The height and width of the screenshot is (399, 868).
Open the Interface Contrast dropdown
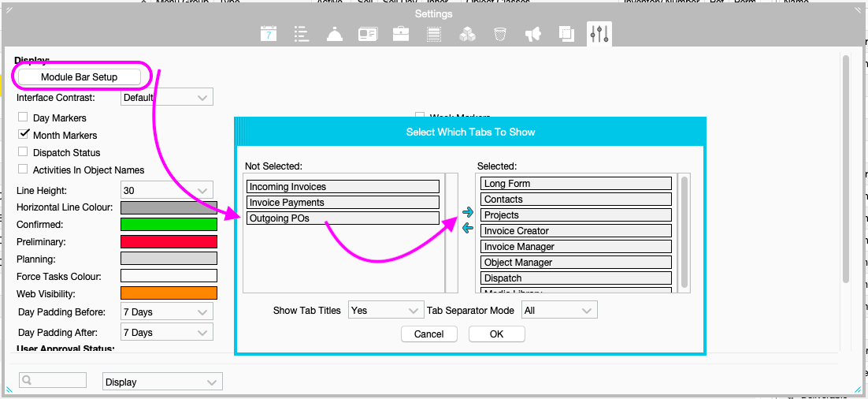coord(167,98)
